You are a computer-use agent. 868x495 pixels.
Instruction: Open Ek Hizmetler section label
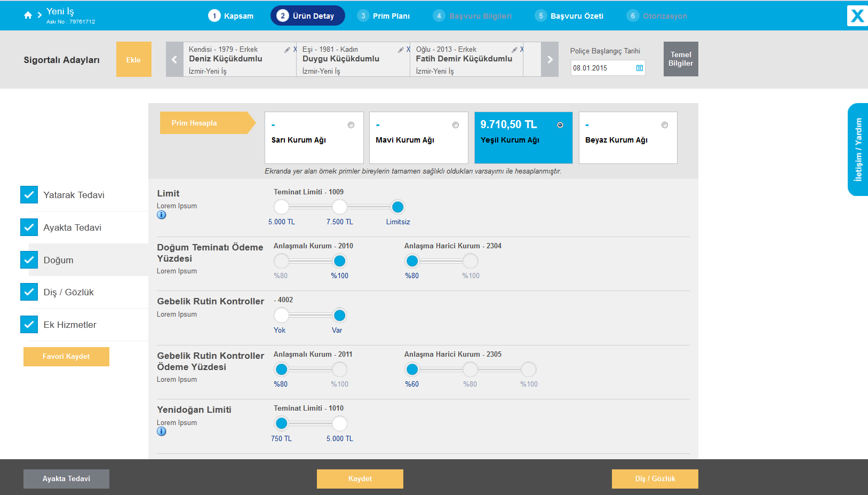click(70, 325)
